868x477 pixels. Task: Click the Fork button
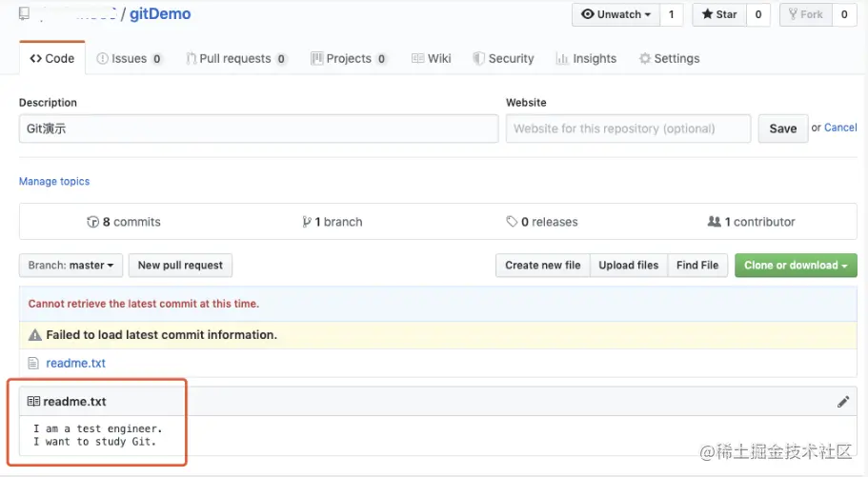pyautogui.click(x=805, y=14)
